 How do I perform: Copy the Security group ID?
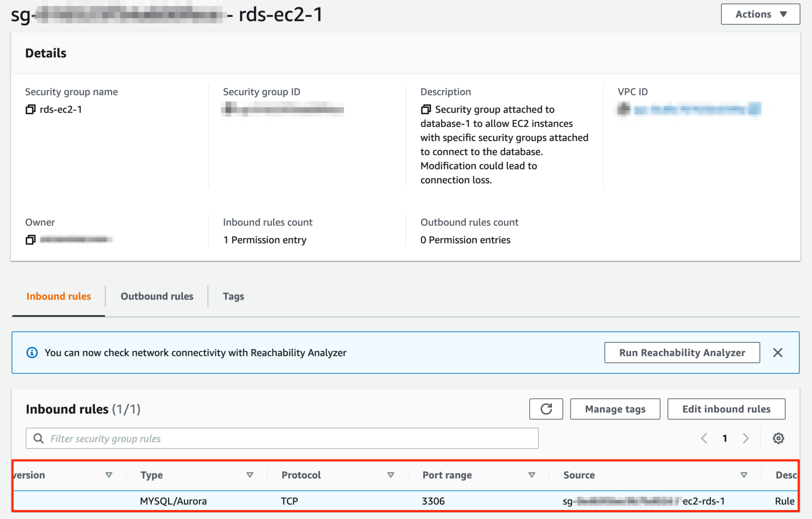pos(228,110)
